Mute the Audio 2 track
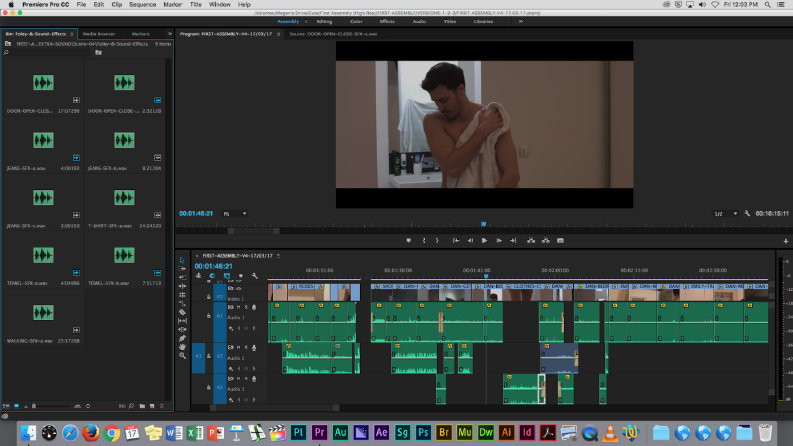 coord(239,347)
